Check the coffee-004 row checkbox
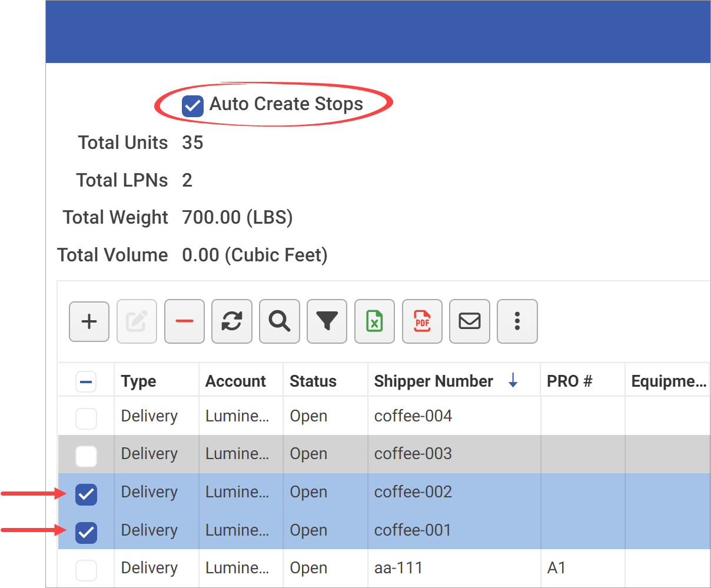Image resolution: width=711 pixels, height=588 pixels. (86, 416)
